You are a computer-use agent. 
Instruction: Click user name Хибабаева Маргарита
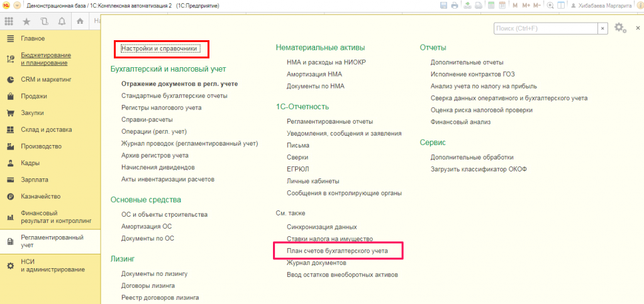[x=604, y=6]
